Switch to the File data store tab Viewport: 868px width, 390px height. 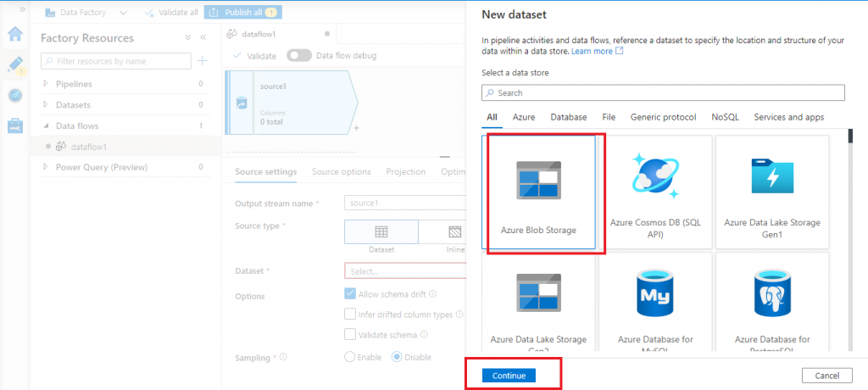(x=609, y=118)
